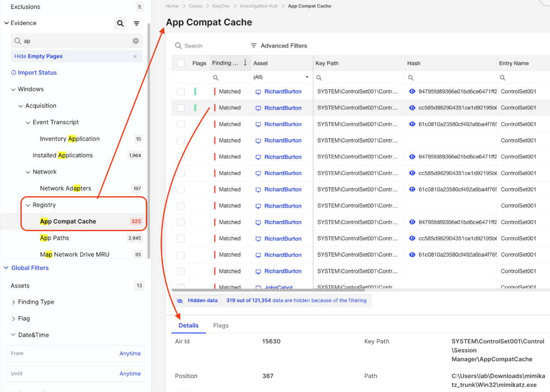Toggle the select-all checkbox in table header
550x392 pixels.
coord(181,63)
